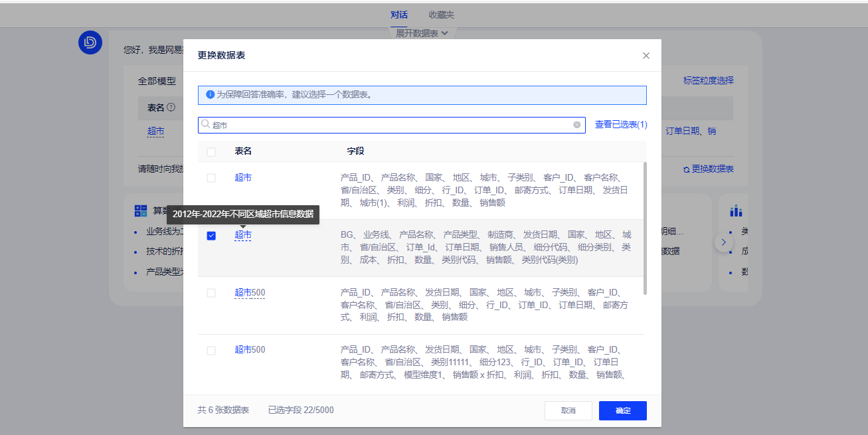The width and height of the screenshot is (868, 435).
Task: Switch to the 收藏夹 tab
Action: [x=441, y=15]
